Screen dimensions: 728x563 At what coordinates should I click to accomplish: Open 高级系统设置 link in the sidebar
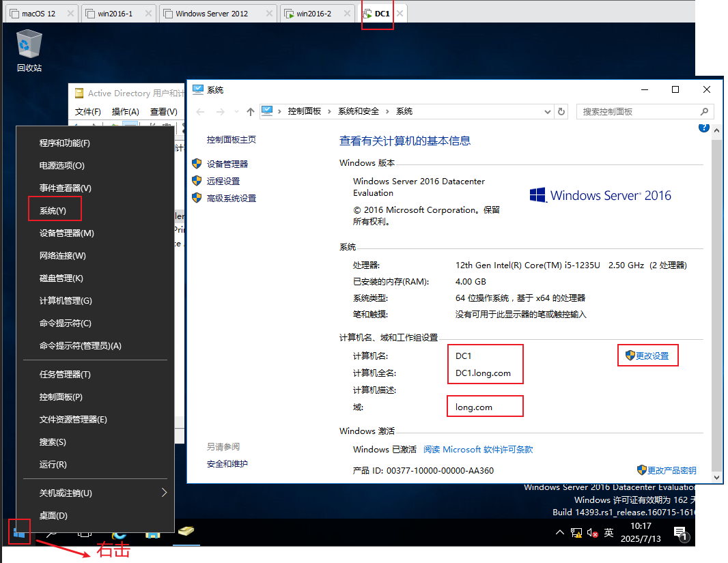[x=232, y=198]
